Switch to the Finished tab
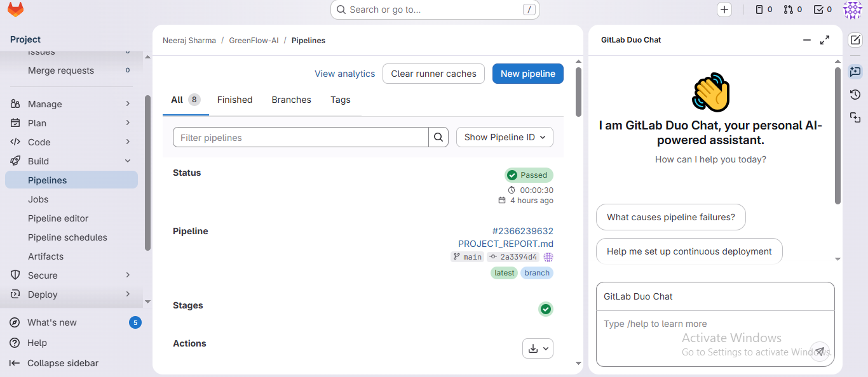This screenshot has width=868, height=377. click(234, 100)
